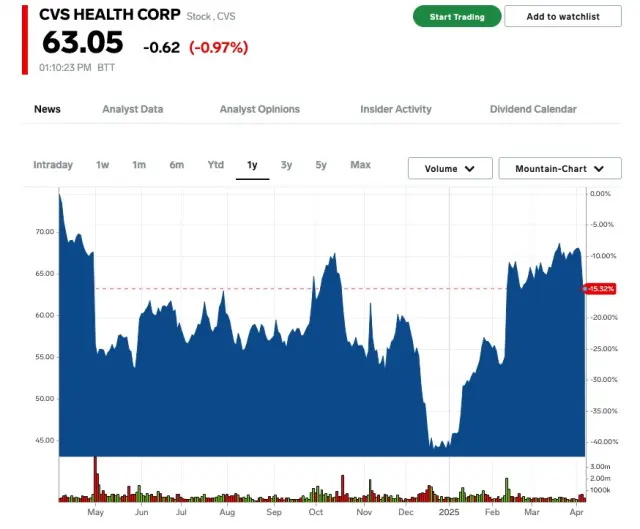Click the 0.00% axis label
This screenshot has width=640, height=529.
(600, 193)
